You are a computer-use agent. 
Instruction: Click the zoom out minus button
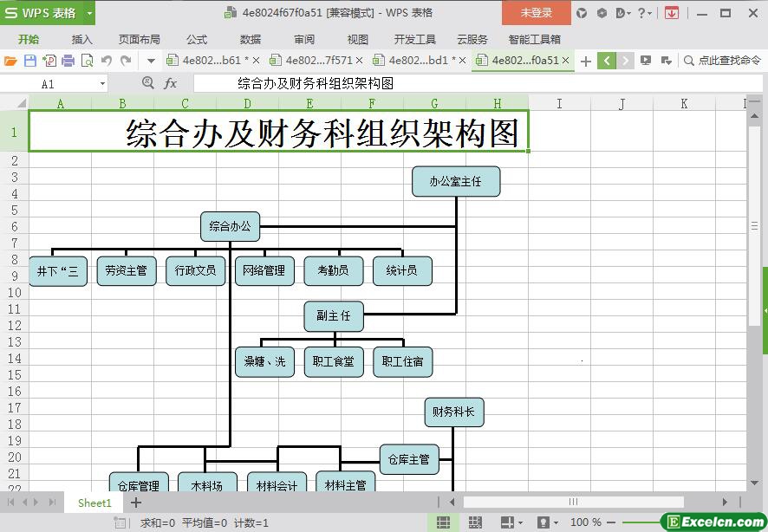pyautogui.click(x=611, y=522)
